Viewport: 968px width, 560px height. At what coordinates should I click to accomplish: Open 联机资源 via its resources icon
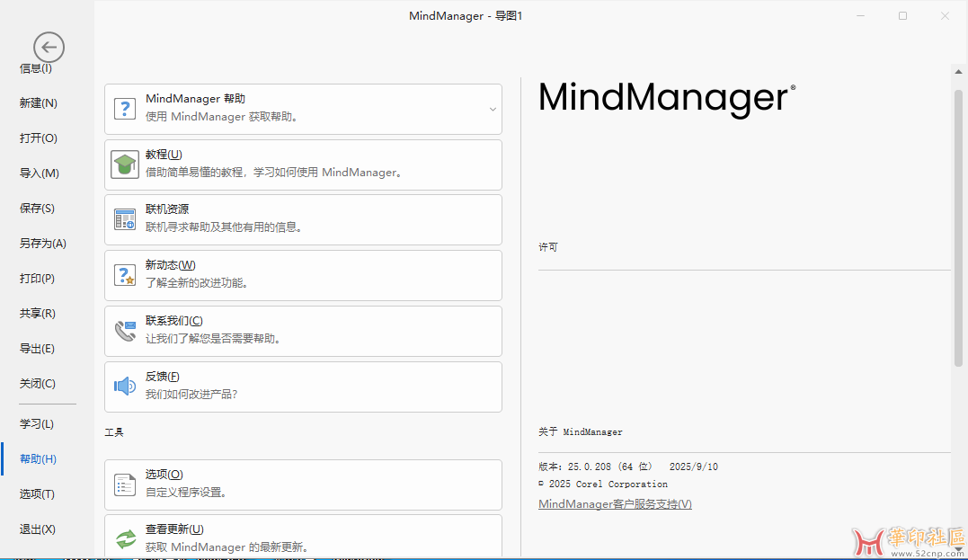(x=125, y=218)
